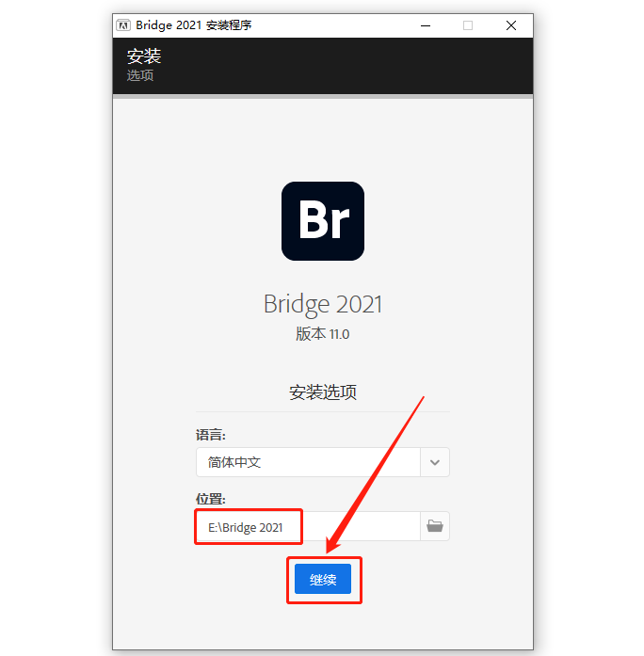Click the Bridge 2021 product name text

click(323, 304)
